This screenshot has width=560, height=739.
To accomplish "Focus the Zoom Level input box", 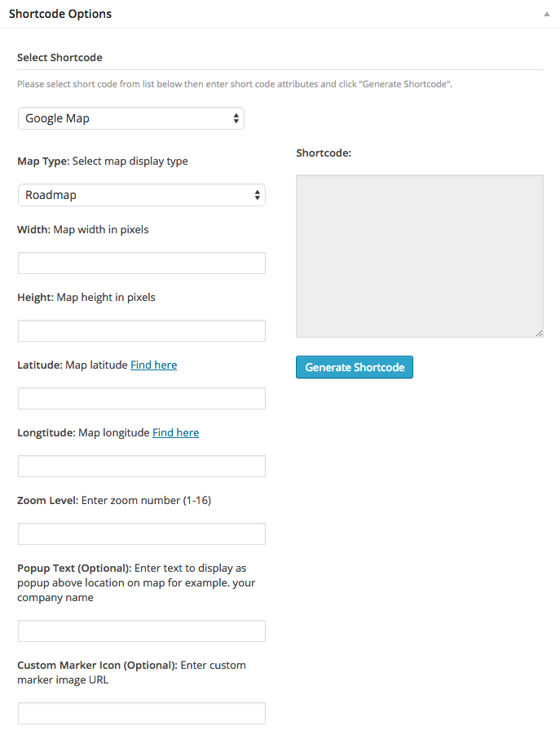I will click(141, 533).
